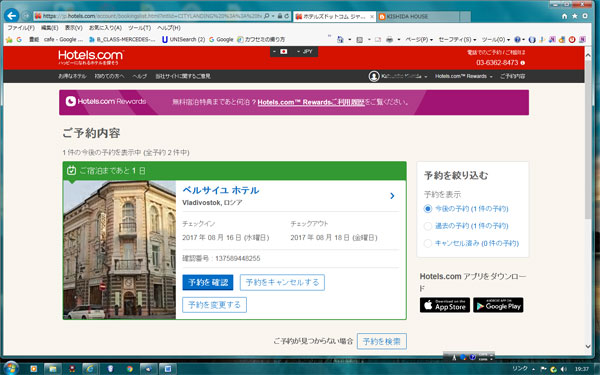This screenshot has height=375, width=600.
Task: Open Chrome from the taskbar
Action: click(x=130, y=368)
